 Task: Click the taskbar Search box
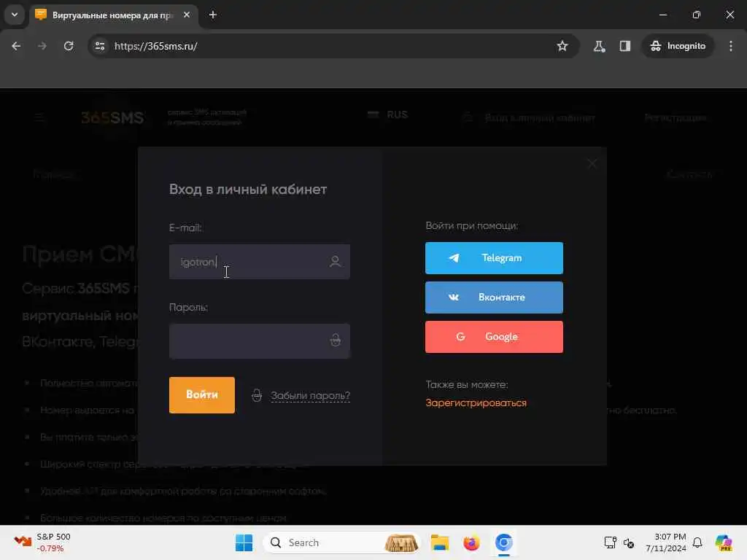coord(341,542)
